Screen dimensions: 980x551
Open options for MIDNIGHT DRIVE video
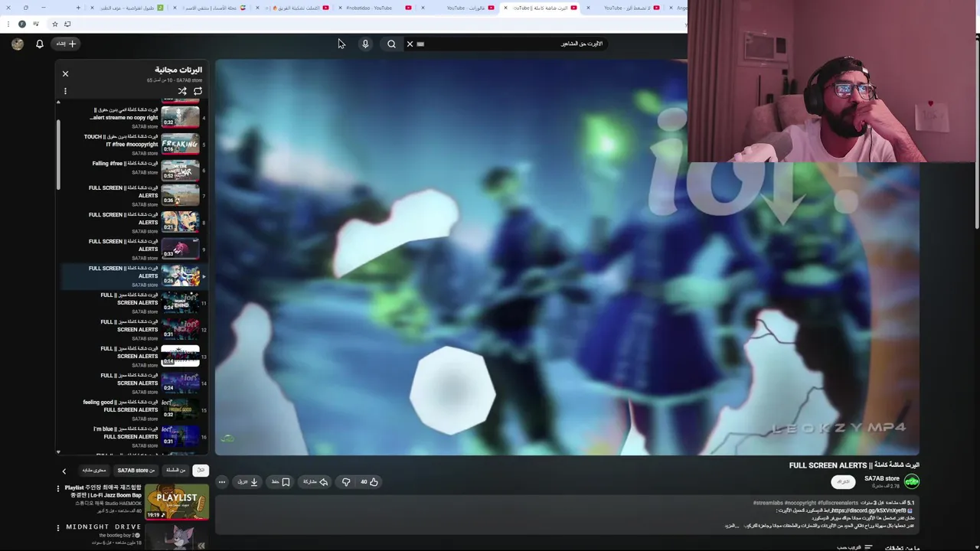pyautogui.click(x=57, y=527)
